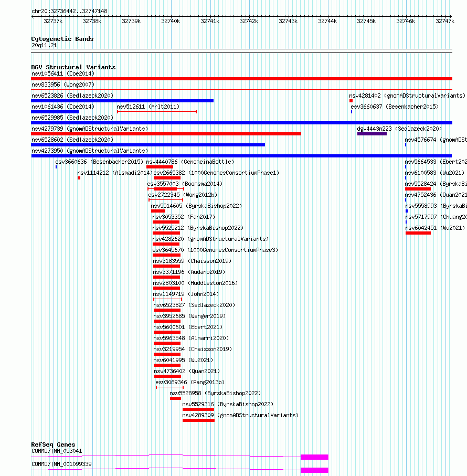Screen dimensions: 467x476
Task: Select nsv3219954 (Chaisson2019) label
Action: click(193, 349)
